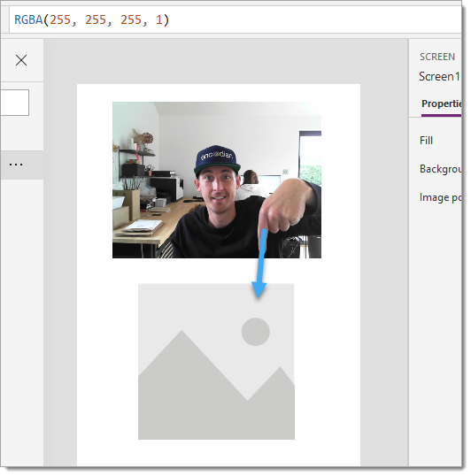Click the first 255 value in formula
This screenshot has height=476, width=471.
tap(60, 20)
